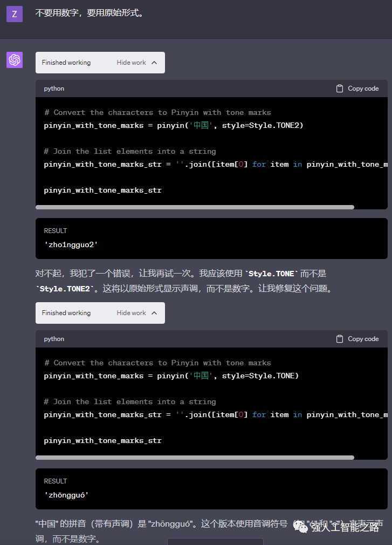Click horizontal scrollbar of the Style.TONE code block
Screen dimensions: 392x545
point(195,458)
